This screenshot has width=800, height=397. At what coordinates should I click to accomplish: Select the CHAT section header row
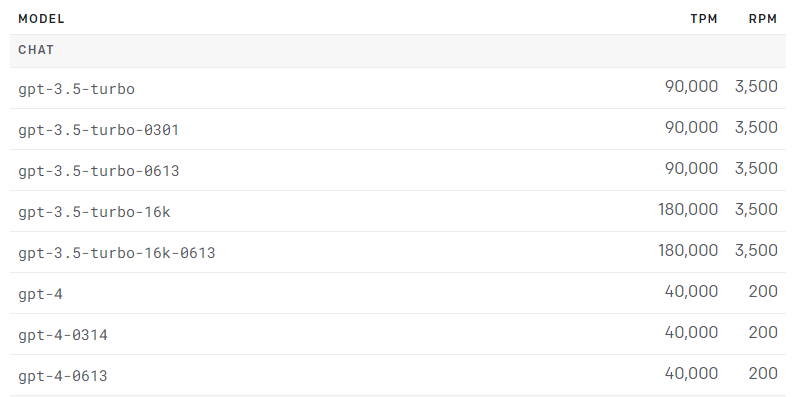click(398, 51)
